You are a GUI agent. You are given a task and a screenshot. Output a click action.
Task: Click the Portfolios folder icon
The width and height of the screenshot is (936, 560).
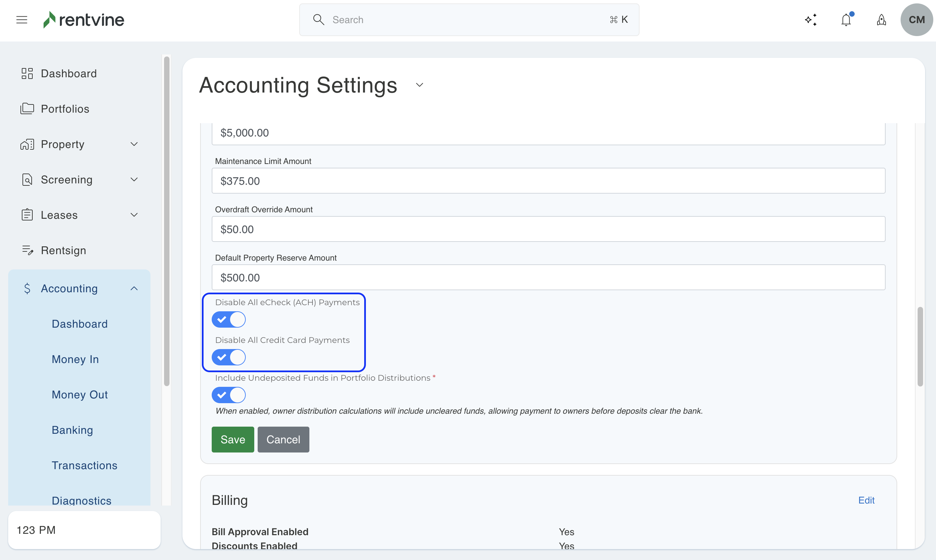[x=27, y=109]
